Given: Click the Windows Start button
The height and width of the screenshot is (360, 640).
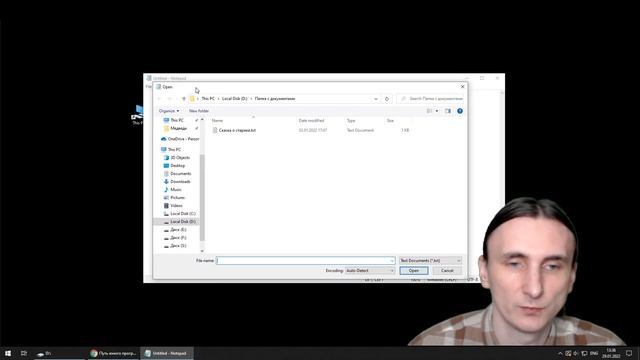Looking at the screenshot, I should point(8,353).
